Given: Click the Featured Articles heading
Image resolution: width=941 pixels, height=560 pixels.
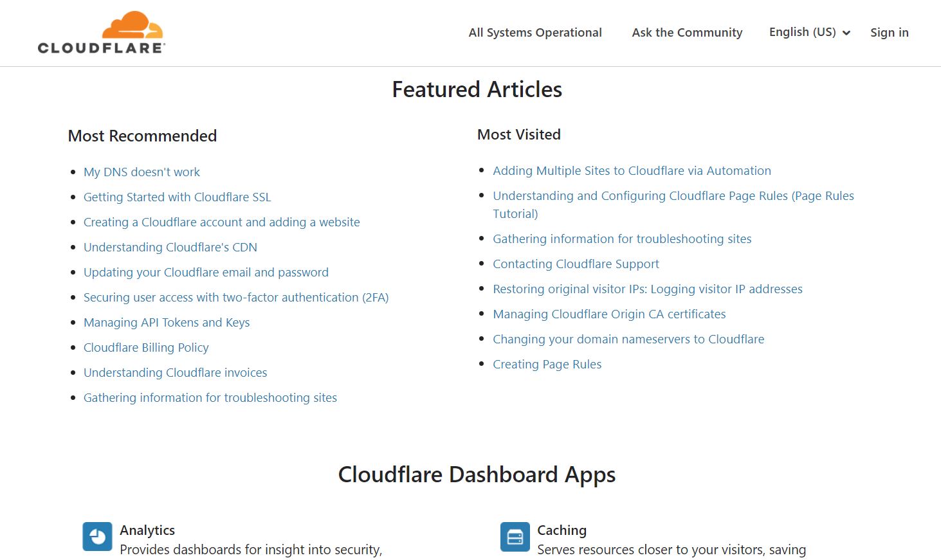Looking at the screenshot, I should 477,89.
